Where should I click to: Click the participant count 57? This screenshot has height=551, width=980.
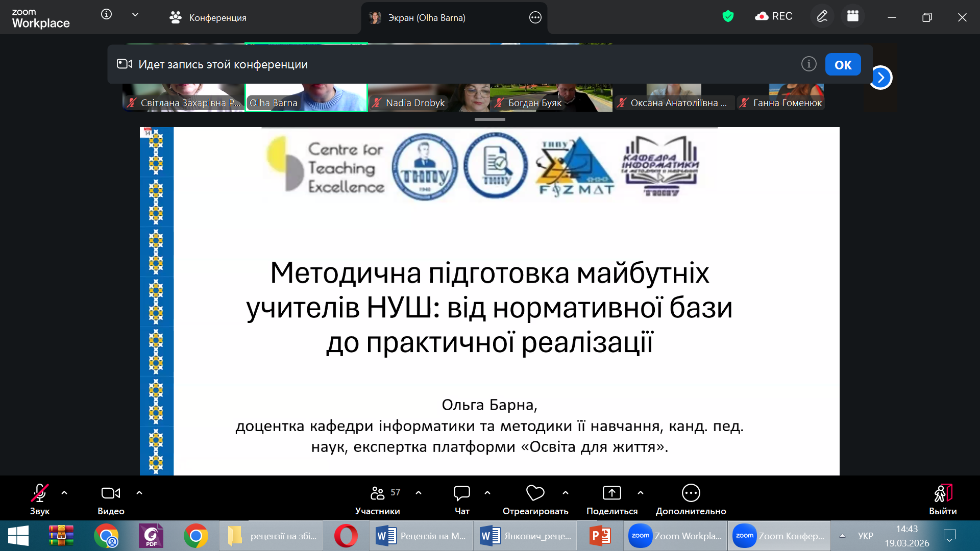click(x=396, y=492)
